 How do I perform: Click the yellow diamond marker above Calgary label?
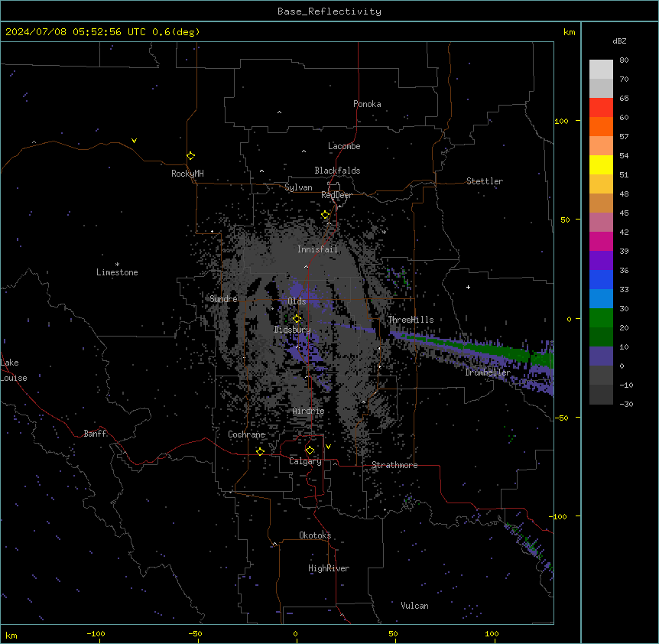pos(310,450)
